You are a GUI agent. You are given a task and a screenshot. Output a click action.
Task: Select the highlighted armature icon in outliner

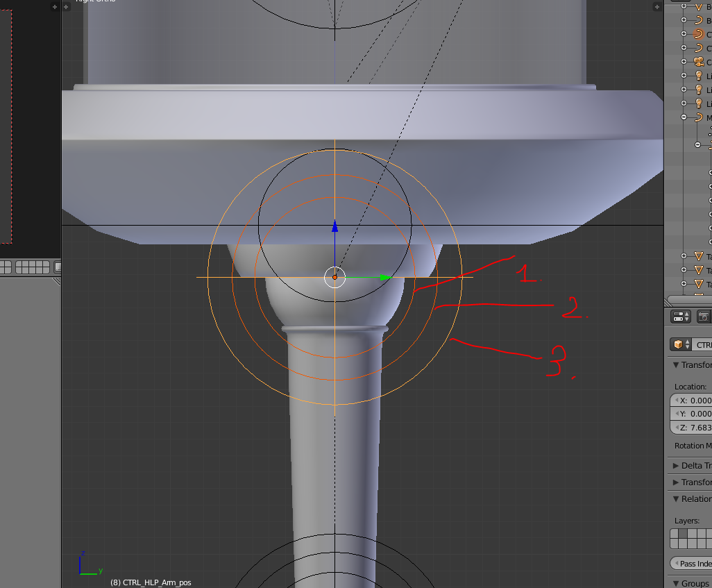click(698, 34)
